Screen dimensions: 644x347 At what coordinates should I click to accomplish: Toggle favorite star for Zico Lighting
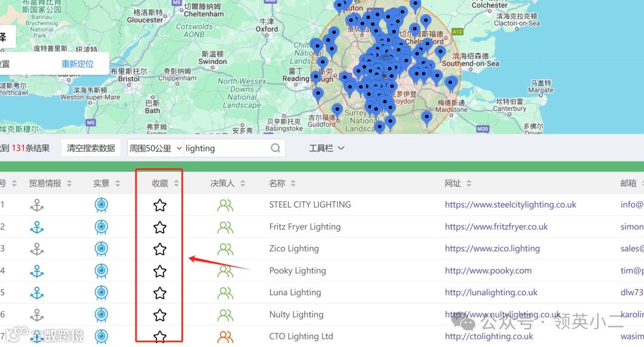pos(160,249)
